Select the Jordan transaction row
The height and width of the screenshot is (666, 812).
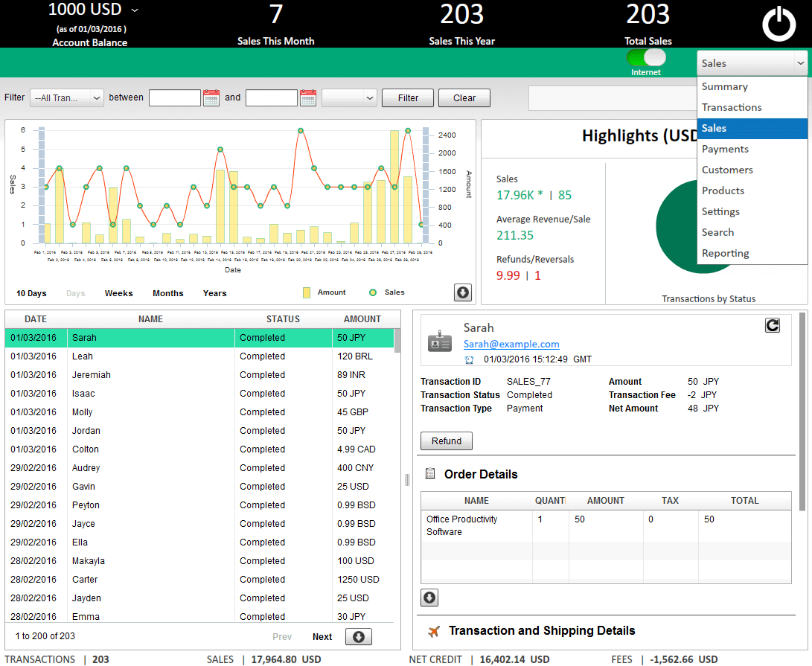click(200, 431)
